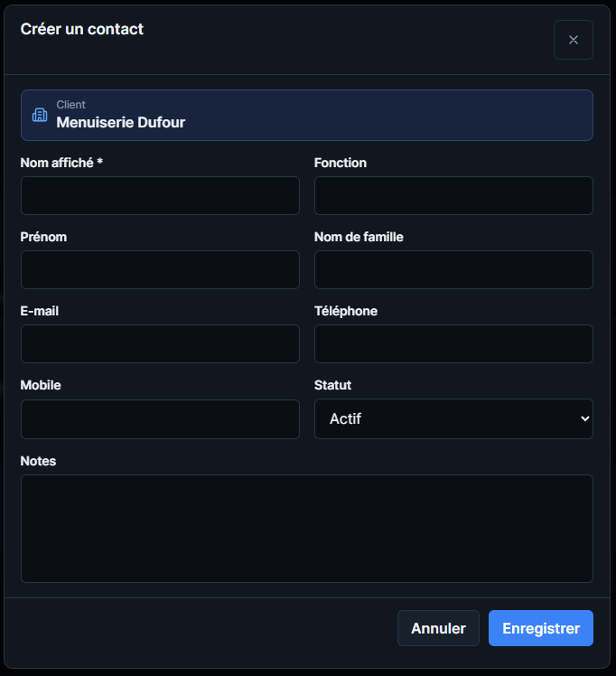Click the Menuiserie Dufour client name
616x676 pixels.
pyautogui.click(x=121, y=122)
